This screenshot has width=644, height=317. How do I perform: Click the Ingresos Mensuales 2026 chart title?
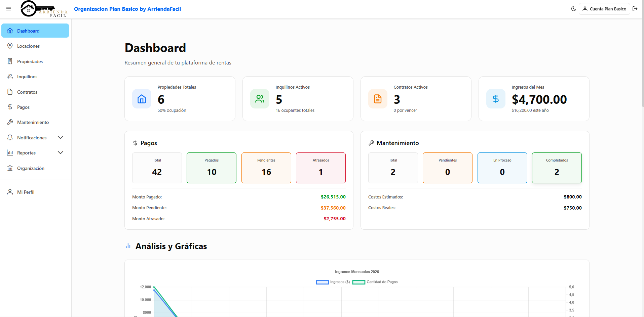point(357,272)
